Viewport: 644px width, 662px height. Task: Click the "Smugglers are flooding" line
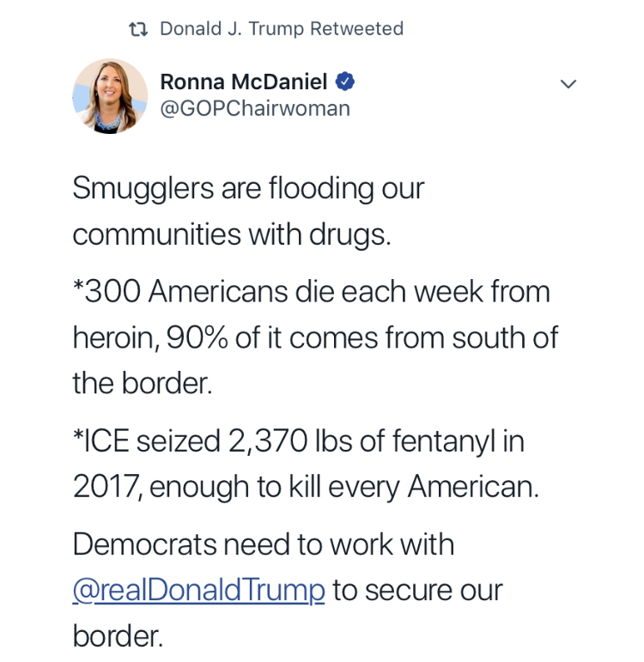pos(248,188)
